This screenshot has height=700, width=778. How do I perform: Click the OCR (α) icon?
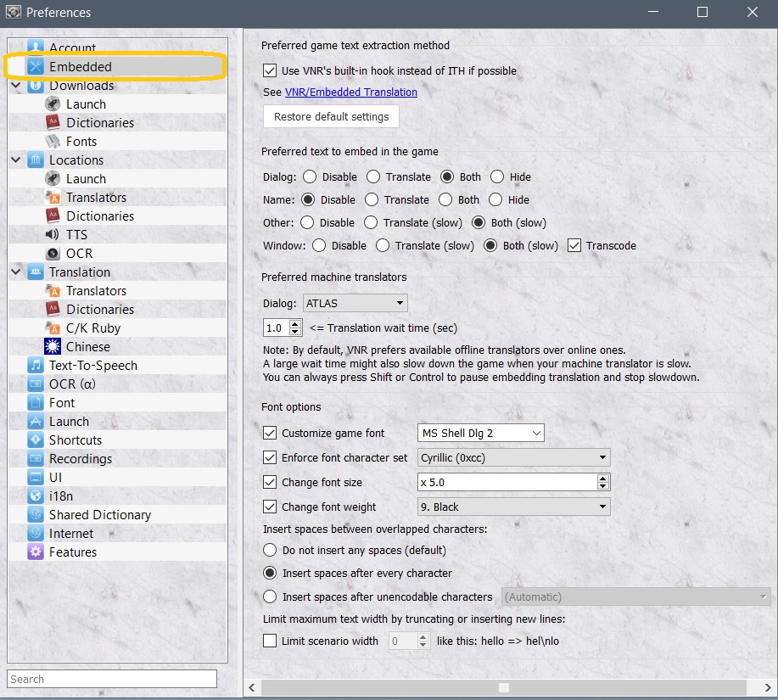[x=36, y=384]
